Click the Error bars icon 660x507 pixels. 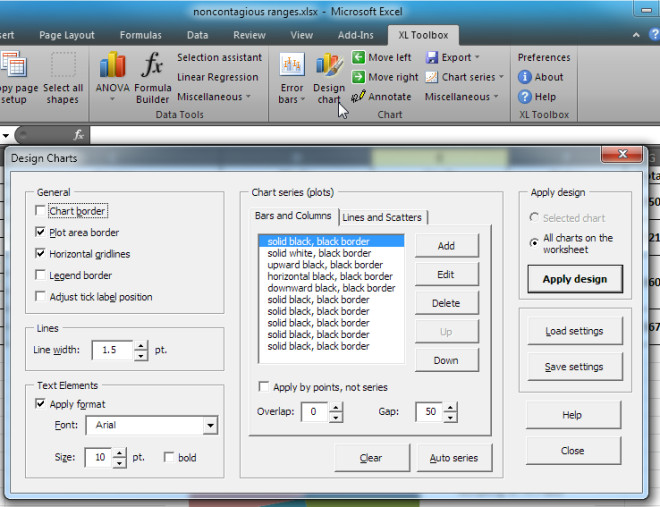point(292,65)
